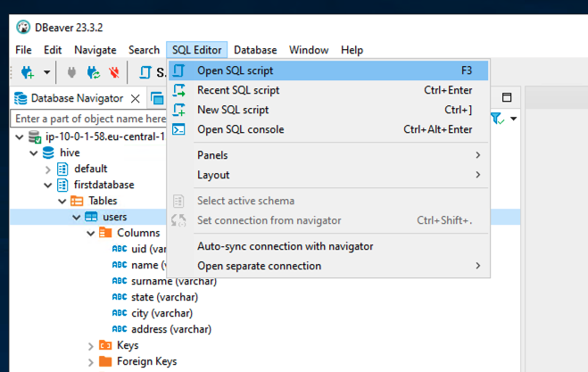Click the Database Navigator stack icon

pyautogui.click(x=21, y=98)
